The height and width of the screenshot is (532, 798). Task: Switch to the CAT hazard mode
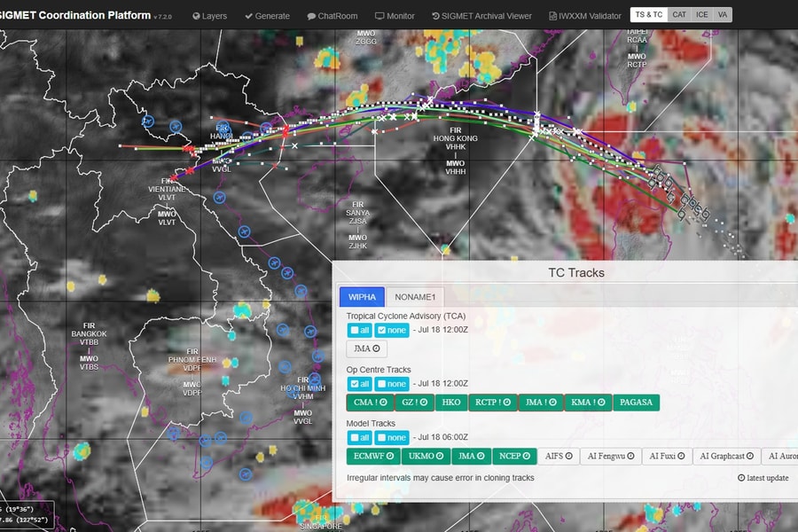click(x=678, y=15)
